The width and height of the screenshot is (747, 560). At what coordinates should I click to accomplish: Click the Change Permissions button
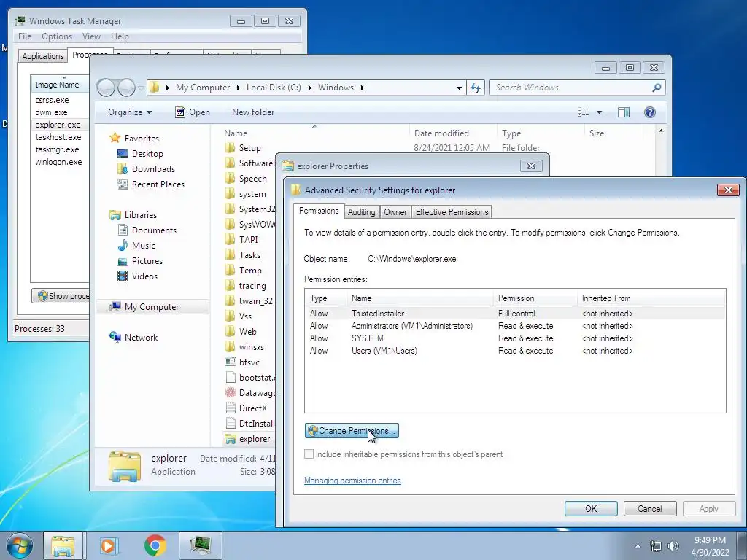pos(352,431)
